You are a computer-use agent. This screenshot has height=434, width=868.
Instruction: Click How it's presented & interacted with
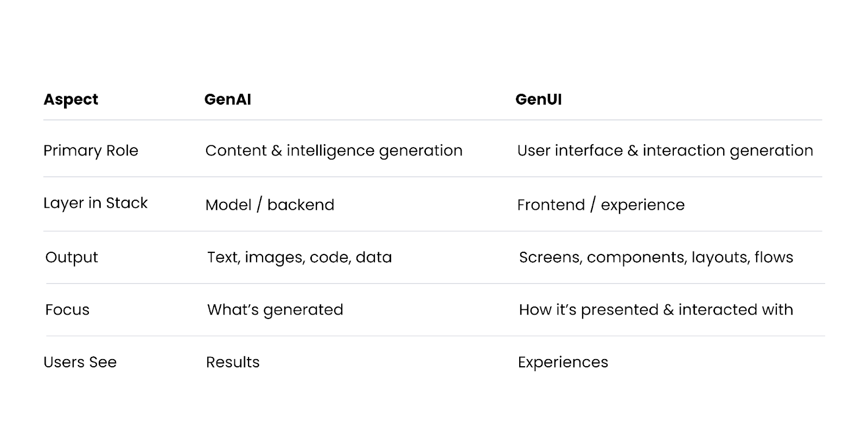[655, 310]
